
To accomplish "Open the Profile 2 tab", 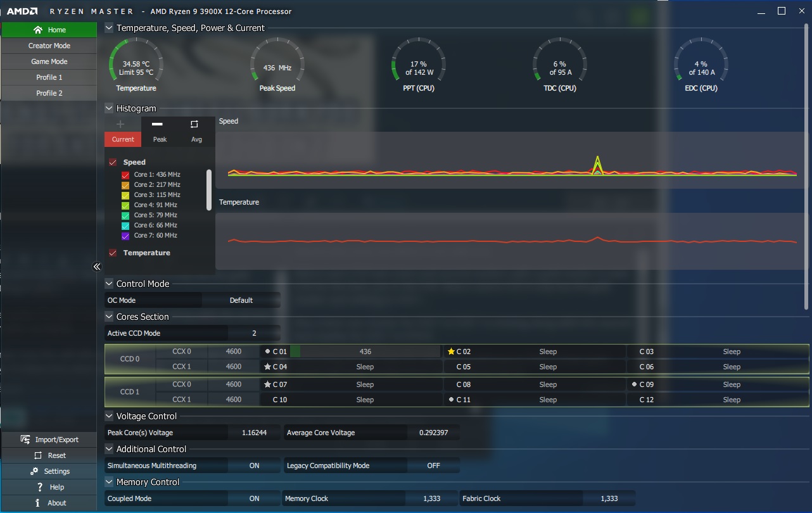I will point(49,93).
